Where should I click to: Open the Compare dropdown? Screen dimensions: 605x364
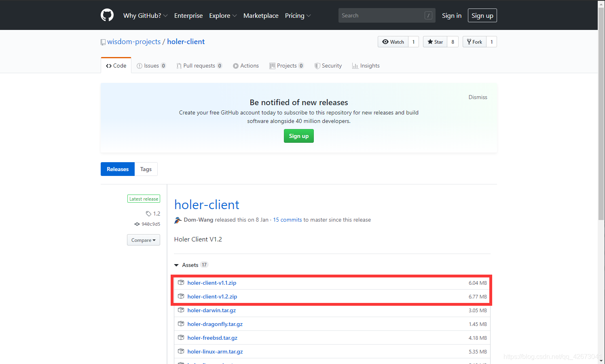(x=144, y=240)
